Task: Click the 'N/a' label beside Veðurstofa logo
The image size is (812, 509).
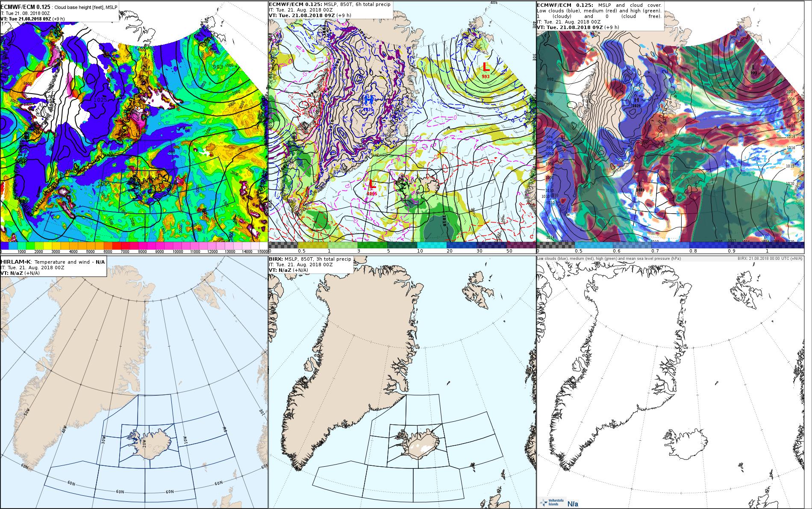Action: click(x=573, y=503)
